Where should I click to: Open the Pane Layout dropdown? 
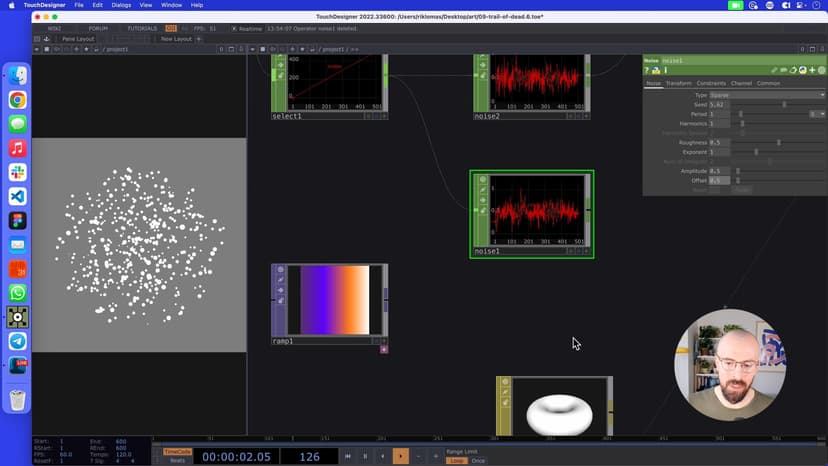(78, 38)
